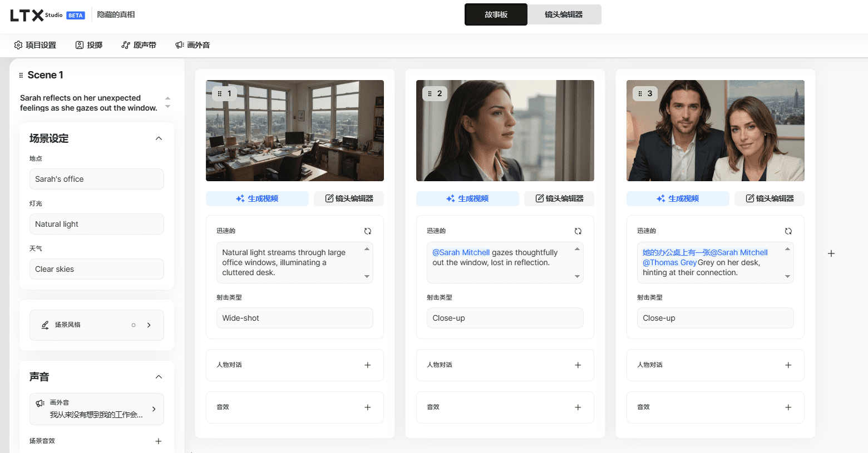Open the 画外音 voiceover menu
This screenshot has width=868, height=453.
[193, 45]
